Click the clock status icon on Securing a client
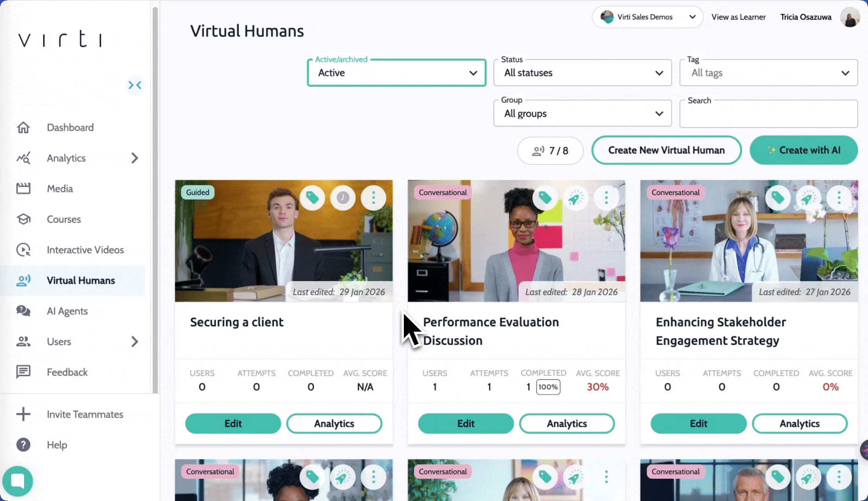This screenshot has height=501, width=868. pyautogui.click(x=343, y=198)
